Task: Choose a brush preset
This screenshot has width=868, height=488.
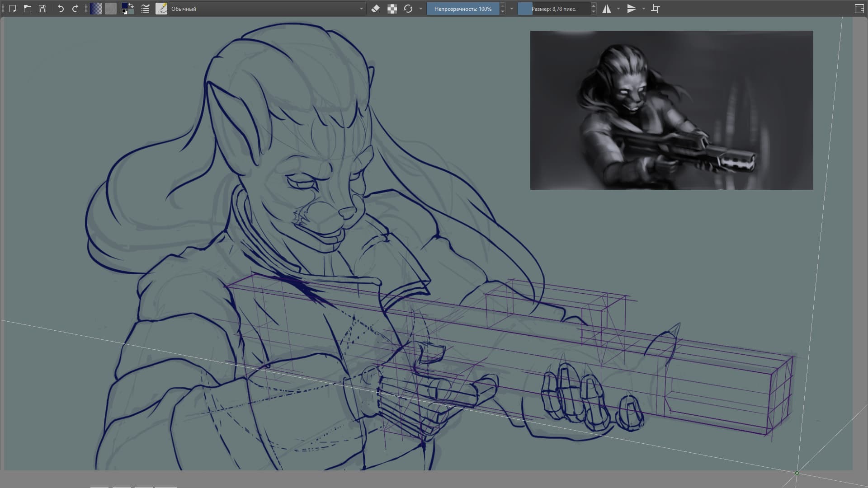Action: tap(161, 9)
